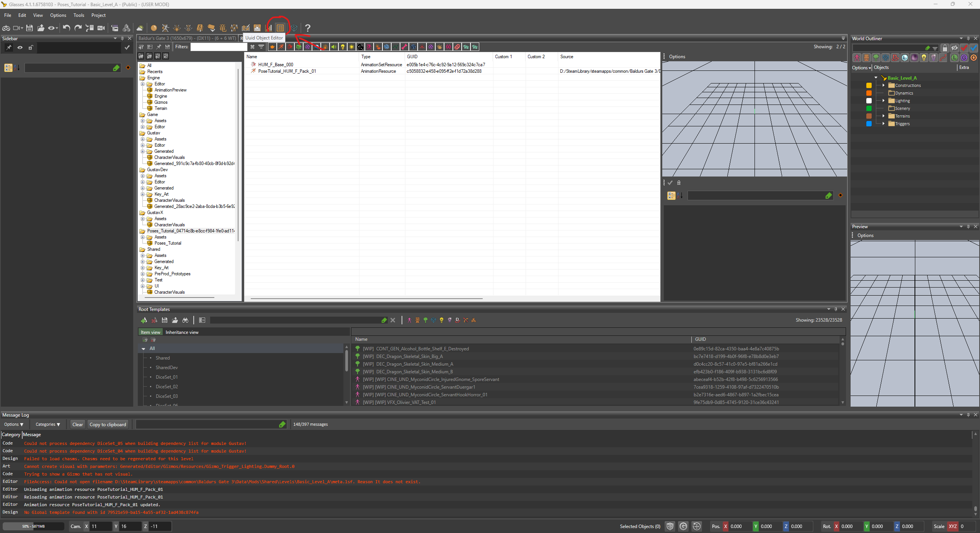Click the snap rotation G icon in status bar
Viewport: 980px width, 533px height.
pyautogui.click(x=683, y=526)
